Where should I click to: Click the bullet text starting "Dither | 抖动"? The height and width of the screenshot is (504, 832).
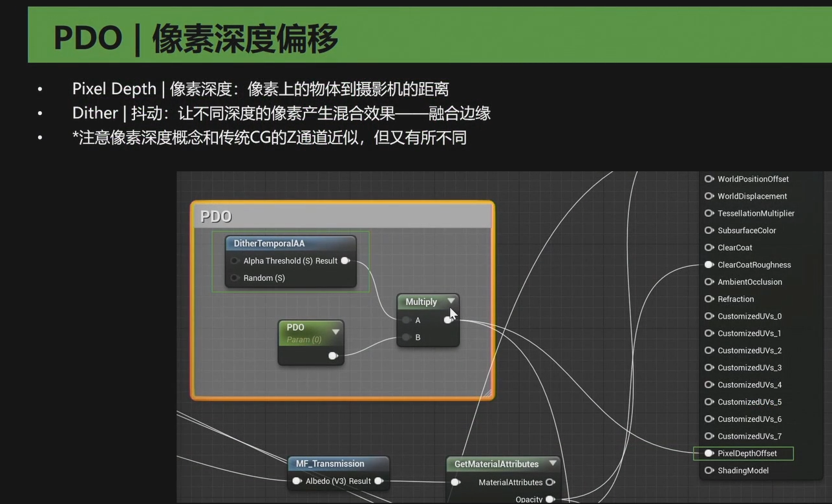[x=281, y=113]
